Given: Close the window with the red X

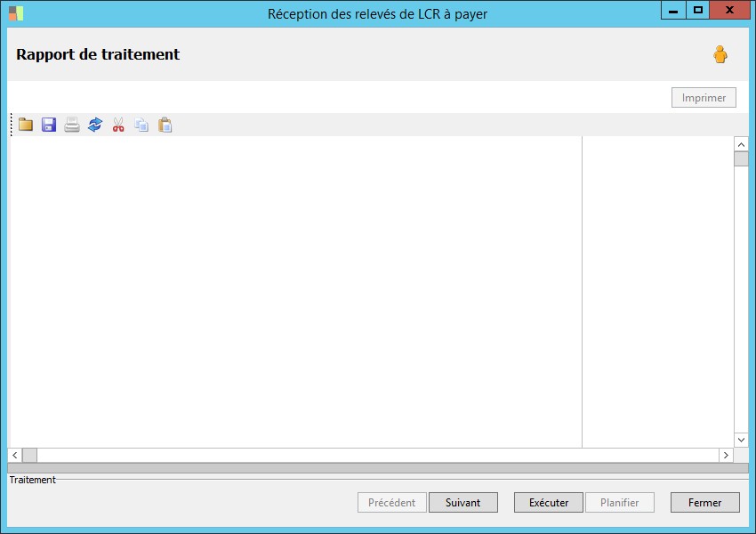Looking at the screenshot, I should click(730, 10).
